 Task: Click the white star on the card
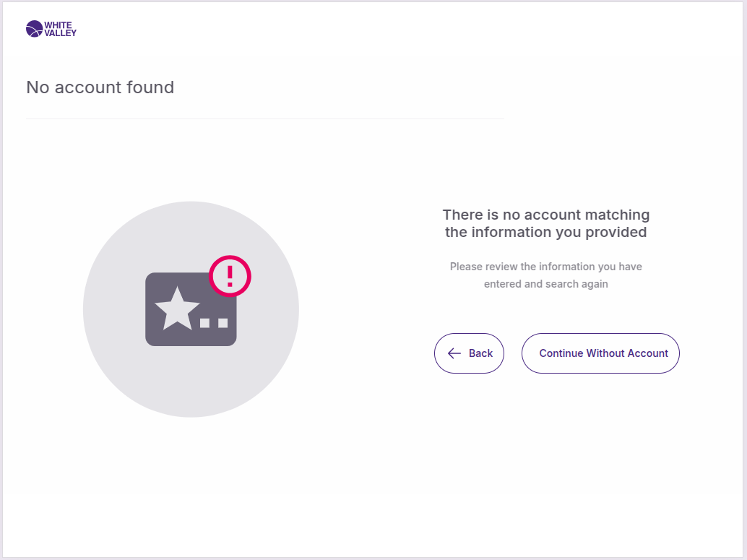(x=177, y=309)
